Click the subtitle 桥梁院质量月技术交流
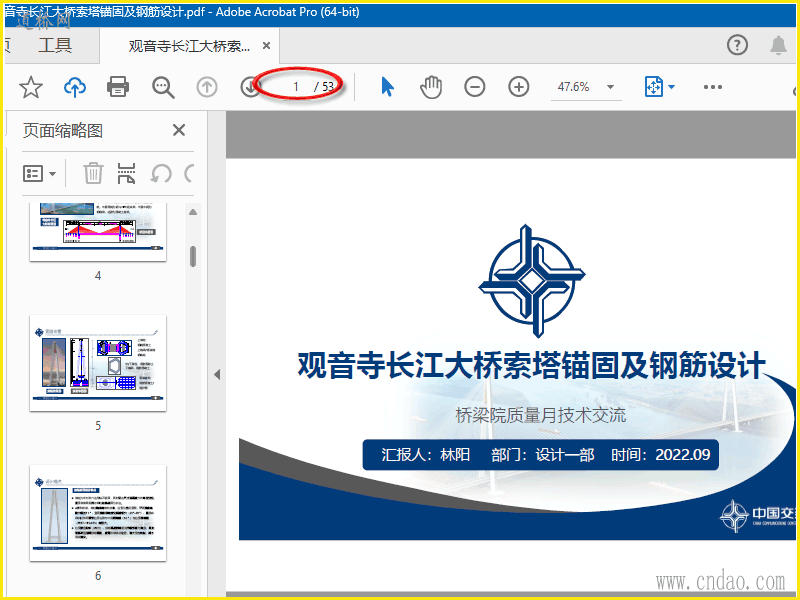 point(540,415)
